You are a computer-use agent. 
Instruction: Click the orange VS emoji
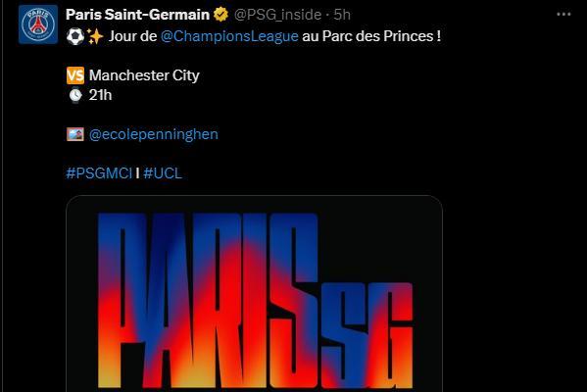click(x=75, y=75)
